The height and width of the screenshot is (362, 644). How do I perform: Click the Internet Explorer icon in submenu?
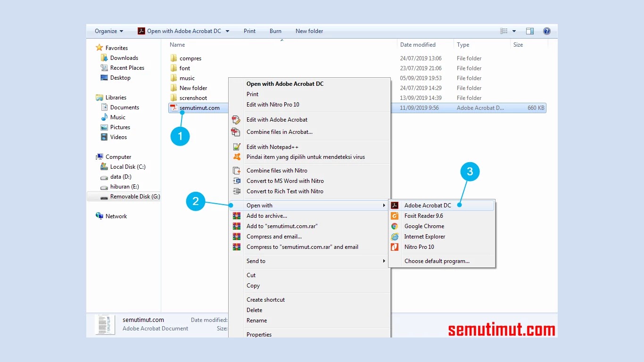coord(395,237)
